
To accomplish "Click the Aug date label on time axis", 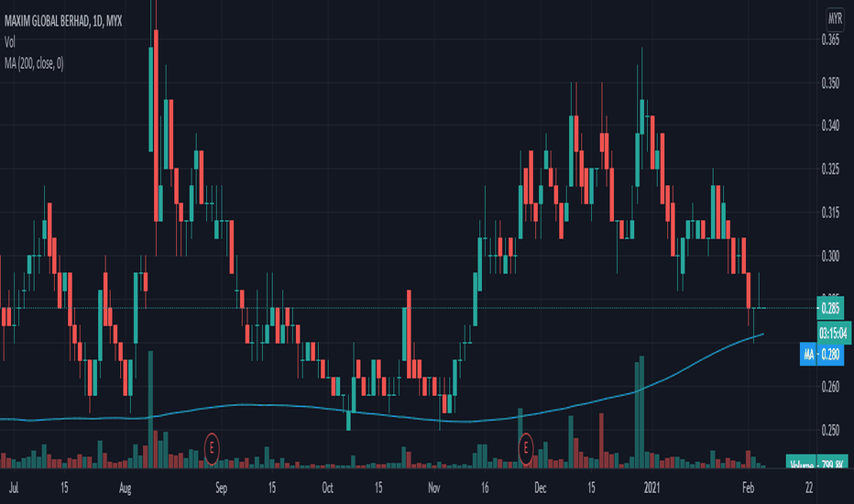I will (x=126, y=488).
